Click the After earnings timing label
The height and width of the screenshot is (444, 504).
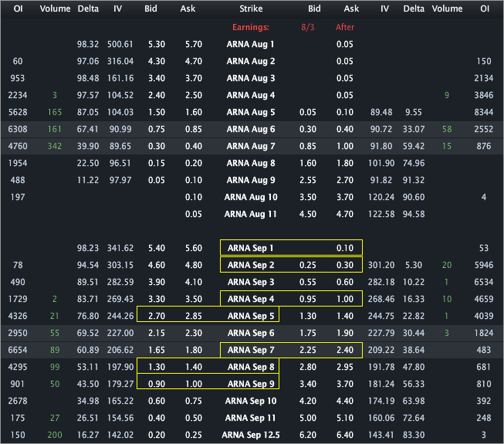click(x=345, y=27)
